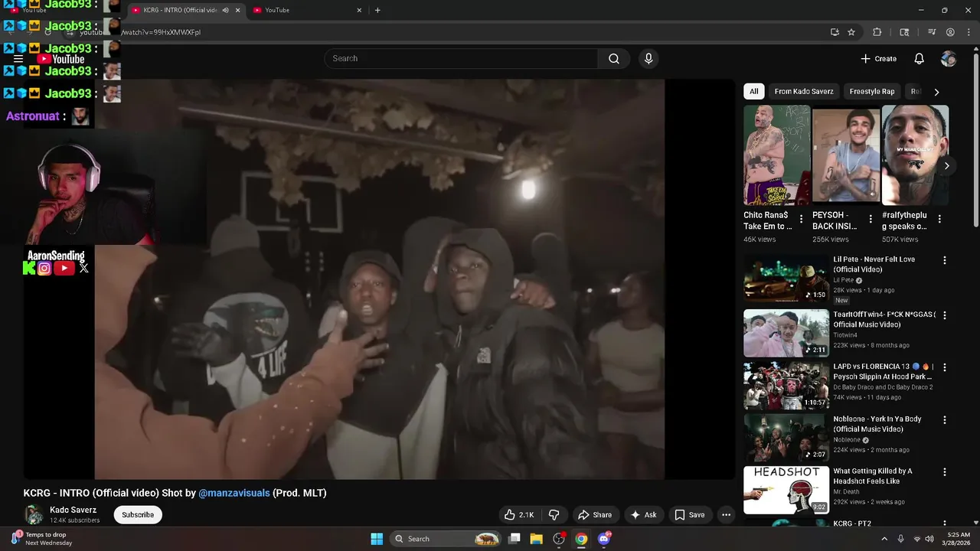Open Chrome profile icon in toolbar

pyautogui.click(x=950, y=32)
